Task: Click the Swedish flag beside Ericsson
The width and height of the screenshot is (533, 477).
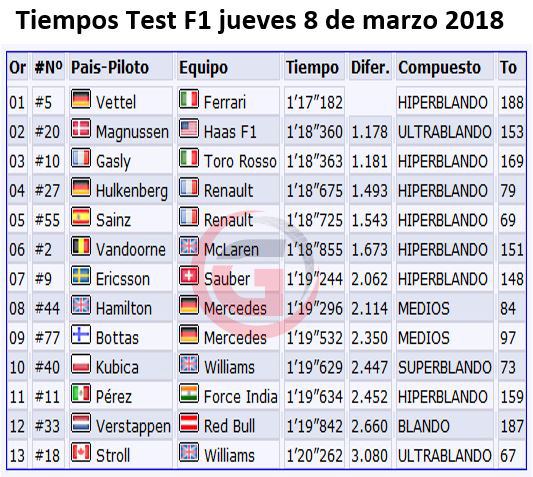Action: pos(81,276)
